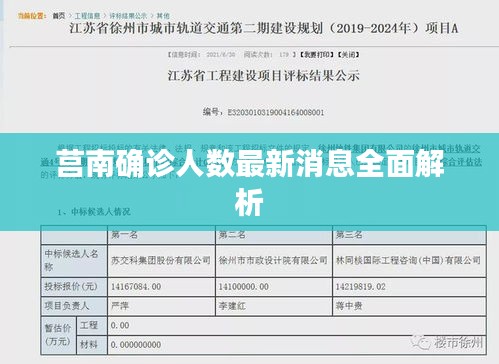
Task: Click the WeChat watermark icon 楼市徐州
Action: (x=447, y=342)
